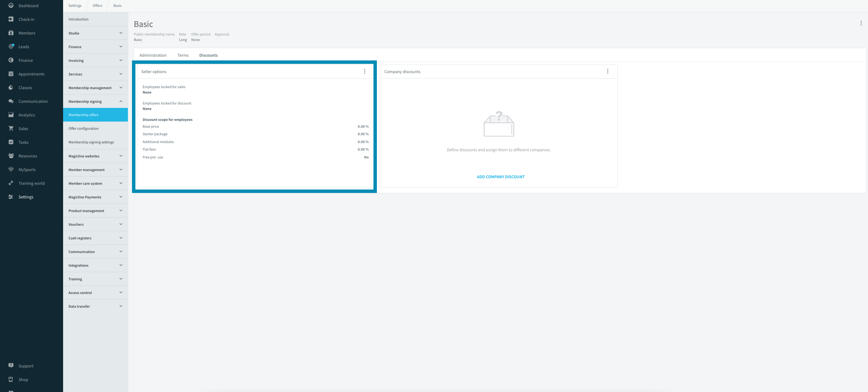Screen dimensions: 868x392
Task: Expand the Member management section
Action: click(x=95, y=170)
